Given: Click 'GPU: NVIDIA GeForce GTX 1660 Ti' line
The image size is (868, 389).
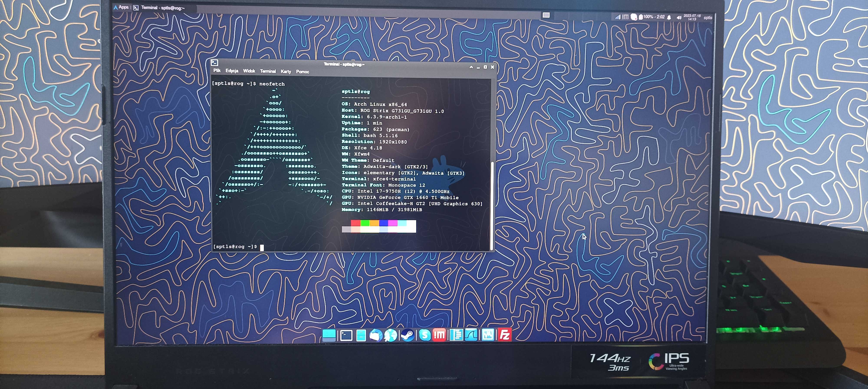Looking at the screenshot, I should click(400, 198).
